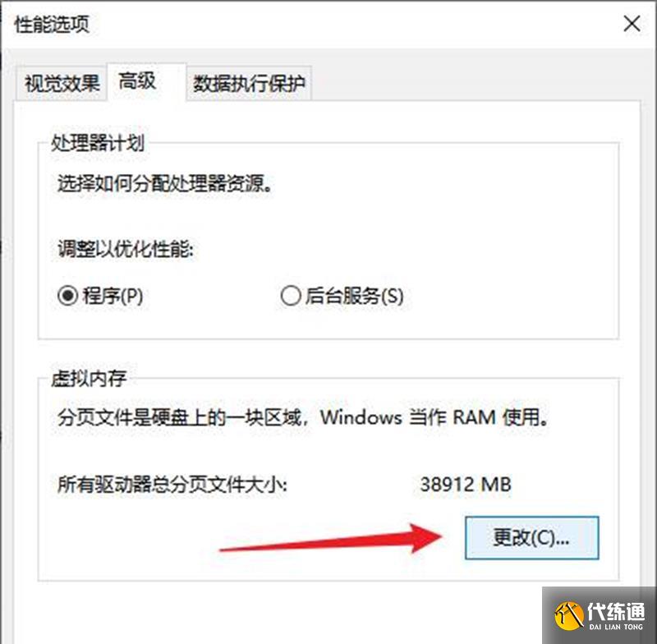Click the 选择如何分配处理器资源 description
This screenshot has width=657, height=644.
tap(166, 183)
